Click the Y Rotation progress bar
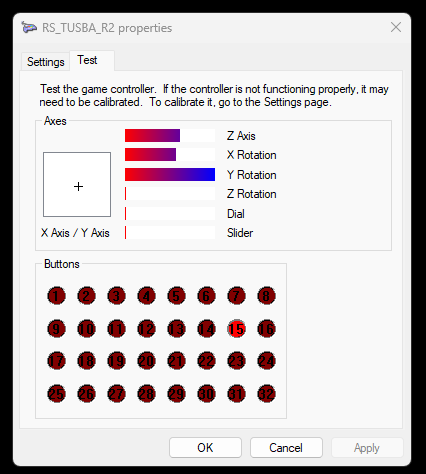The image size is (426, 474). [170, 174]
